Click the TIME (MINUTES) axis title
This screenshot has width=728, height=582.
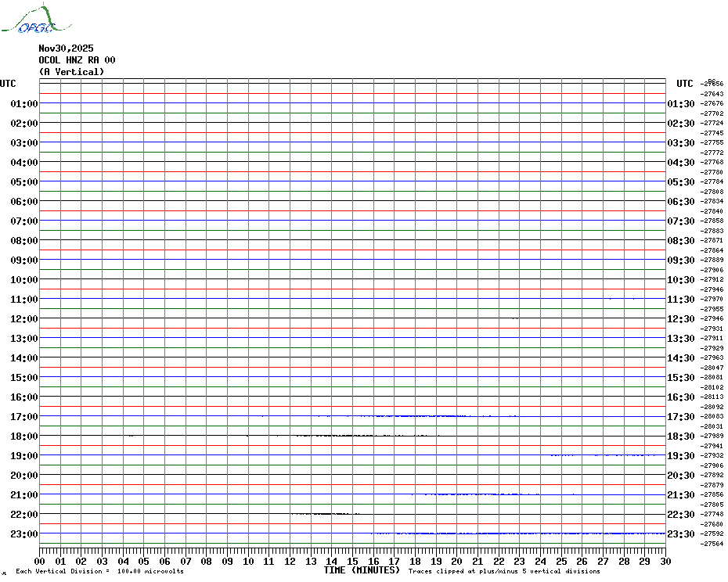(x=362, y=570)
